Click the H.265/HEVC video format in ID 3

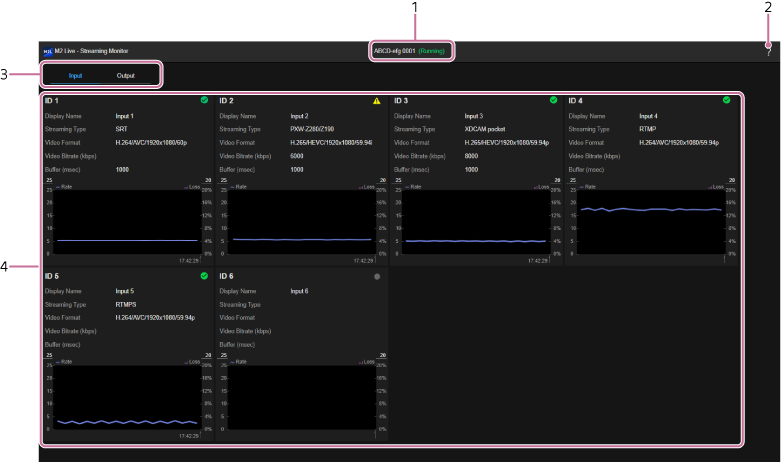click(x=507, y=143)
